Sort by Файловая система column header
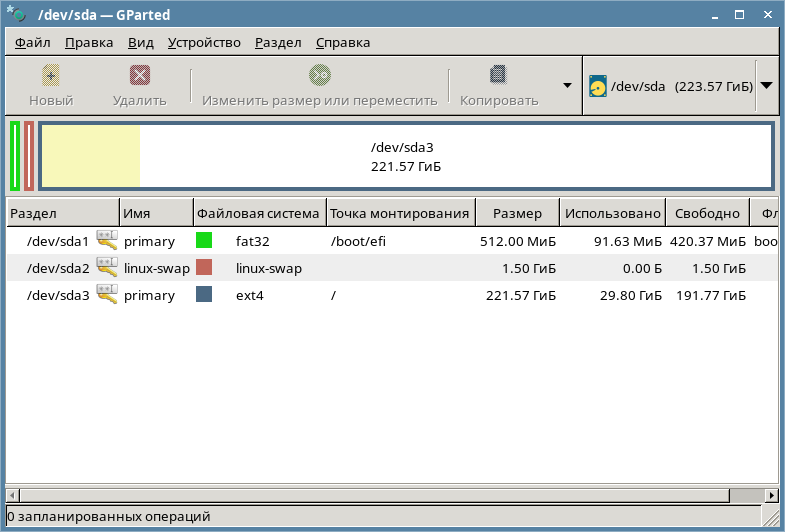785x532 pixels. pyautogui.click(x=260, y=213)
